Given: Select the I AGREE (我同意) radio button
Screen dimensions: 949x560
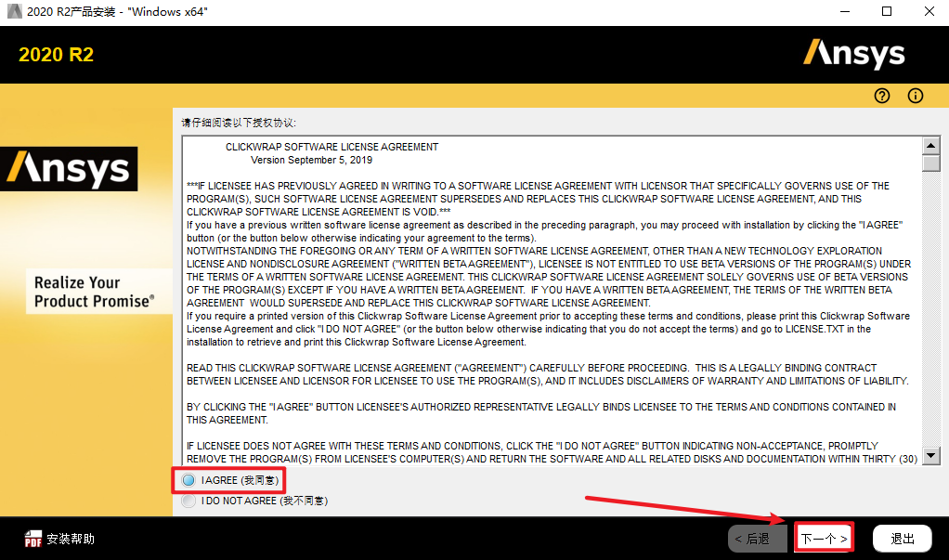Looking at the screenshot, I should (189, 480).
